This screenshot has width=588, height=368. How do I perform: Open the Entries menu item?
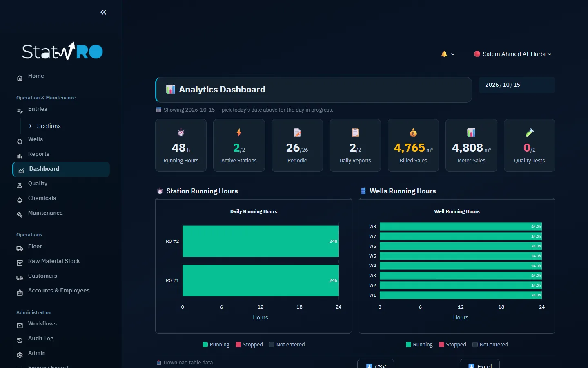coord(61,109)
